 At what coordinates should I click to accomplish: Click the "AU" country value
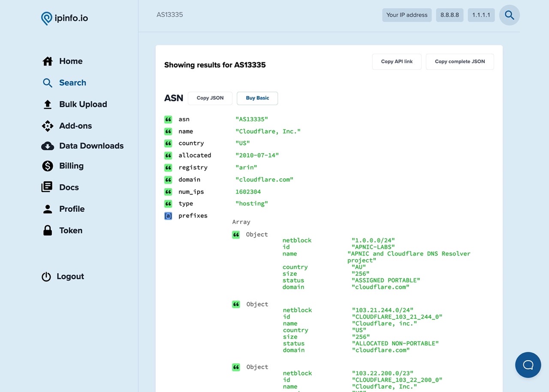coord(359,267)
